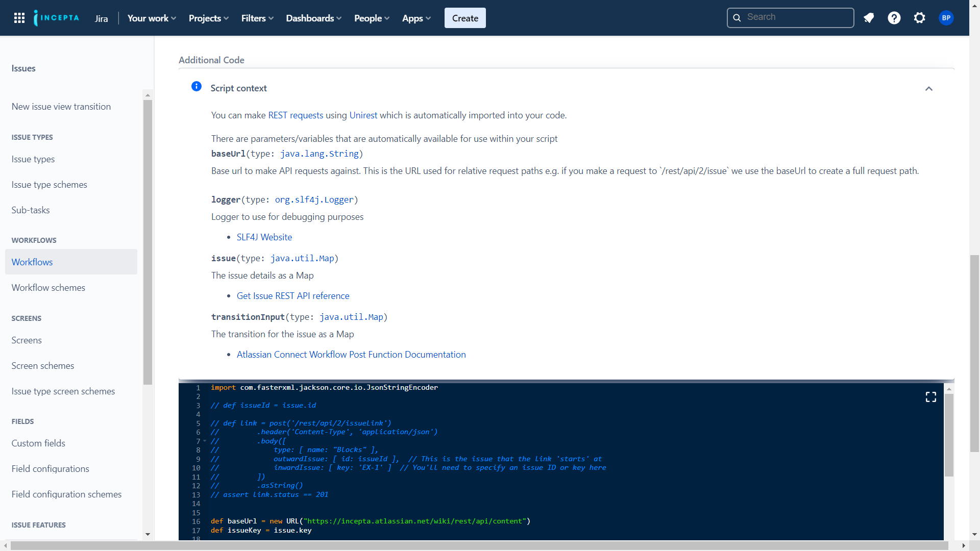Image resolution: width=980 pixels, height=551 pixels.
Task: Fold code block at line 7
Action: 205,441
